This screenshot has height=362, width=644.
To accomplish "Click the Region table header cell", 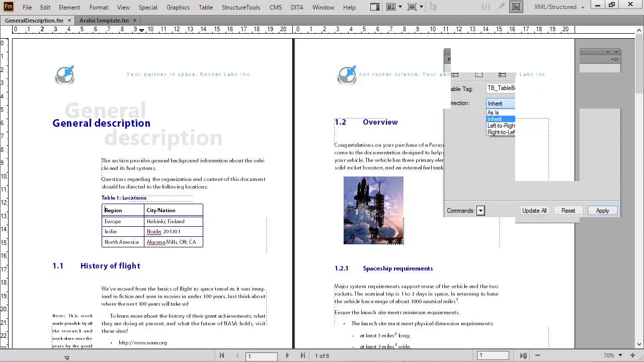I will pyautogui.click(x=123, y=210).
